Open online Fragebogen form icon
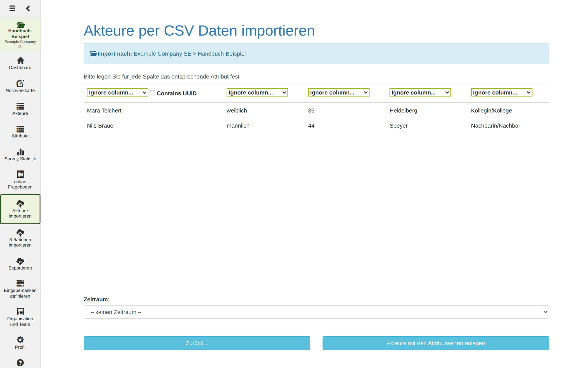 point(20,174)
